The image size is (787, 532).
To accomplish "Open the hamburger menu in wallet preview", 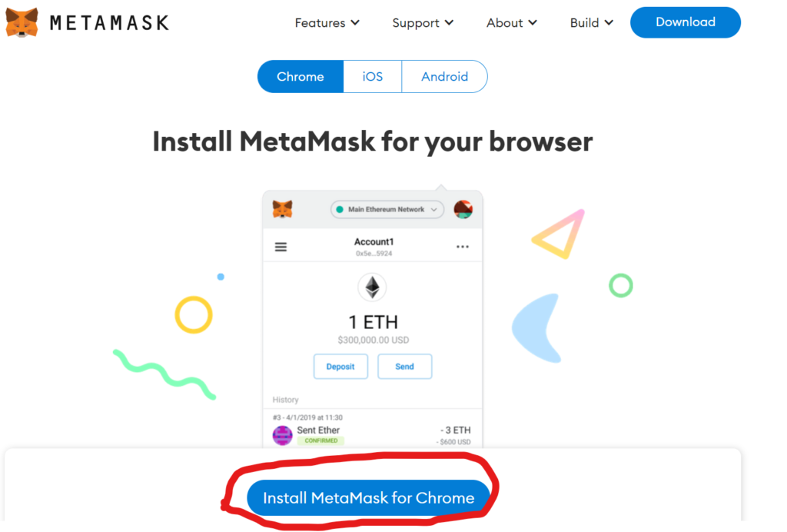I will click(x=281, y=247).
